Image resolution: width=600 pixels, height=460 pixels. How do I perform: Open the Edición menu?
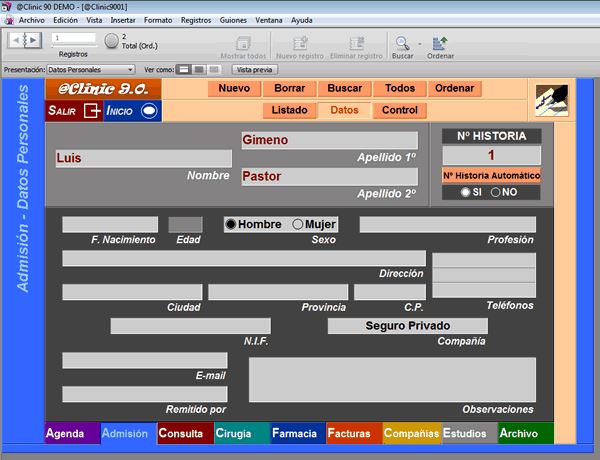pos(65,20)
